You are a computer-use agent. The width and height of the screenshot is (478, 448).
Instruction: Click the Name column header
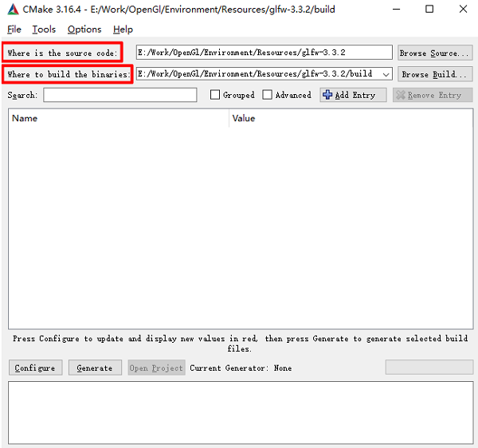tap(119, 118)
